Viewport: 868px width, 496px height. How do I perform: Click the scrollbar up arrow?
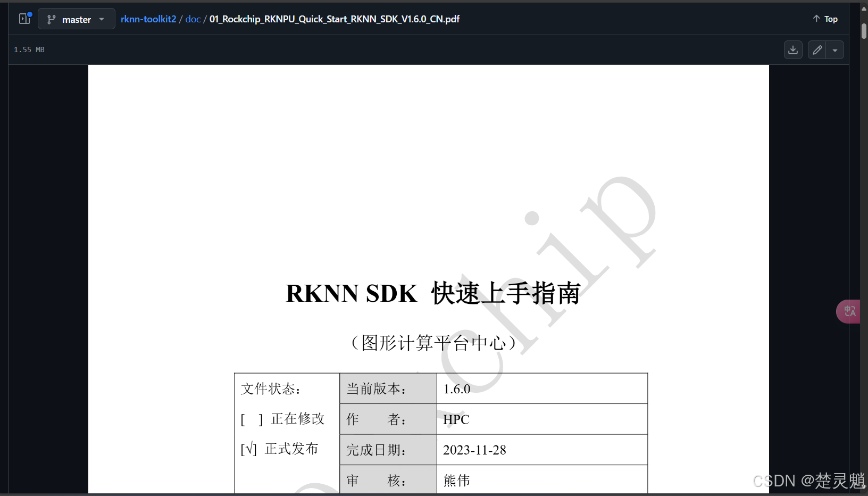[864, 9]
